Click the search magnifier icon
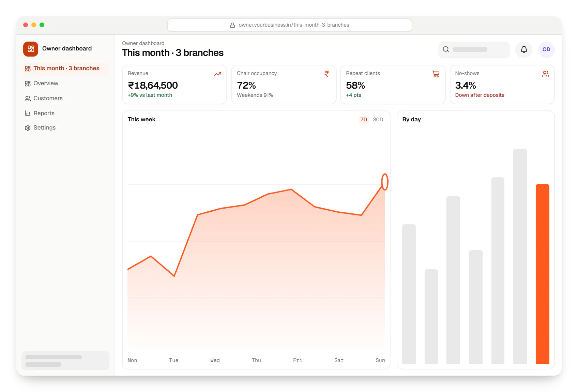This screenshot has height=392, width=578. pyautogui.click(x=446, y=49)
